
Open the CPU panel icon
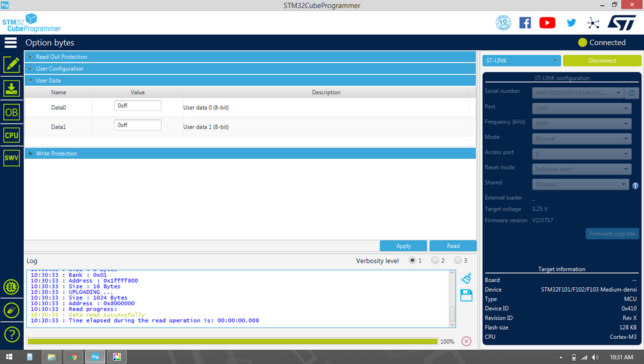(12, 135)
